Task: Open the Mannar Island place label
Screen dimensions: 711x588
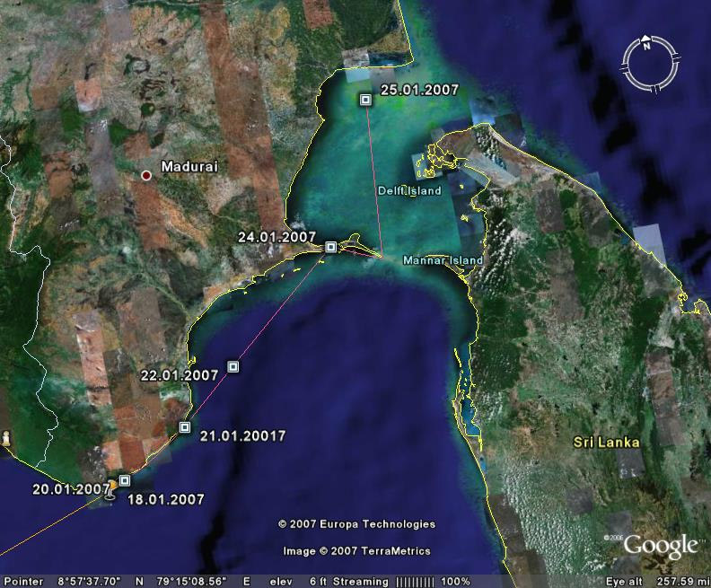Action: point(443,260)
